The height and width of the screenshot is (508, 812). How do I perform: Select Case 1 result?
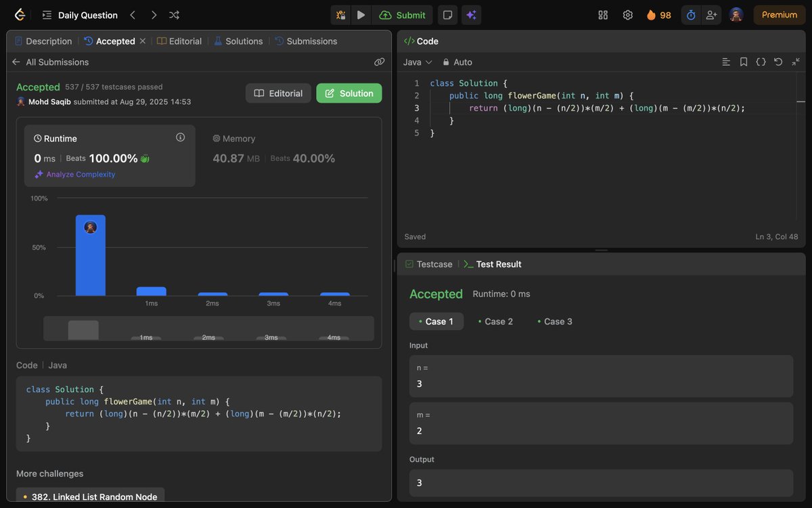(436, 322)
